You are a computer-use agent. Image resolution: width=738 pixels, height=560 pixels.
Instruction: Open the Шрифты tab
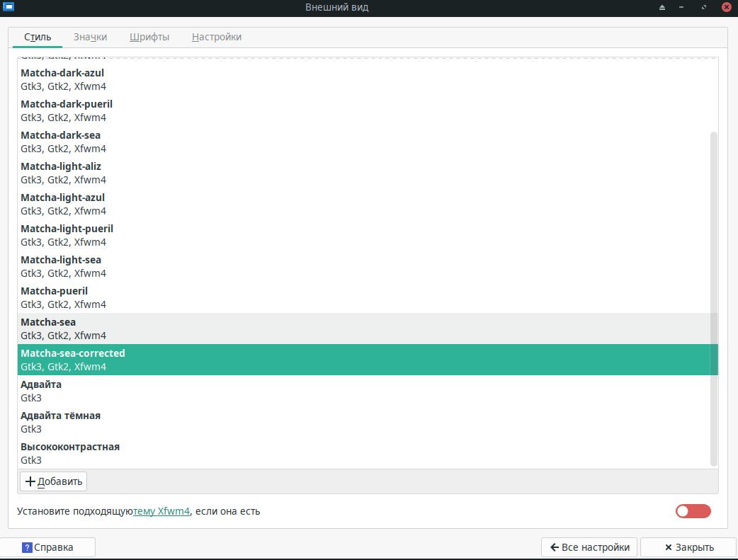click(149, 37)
